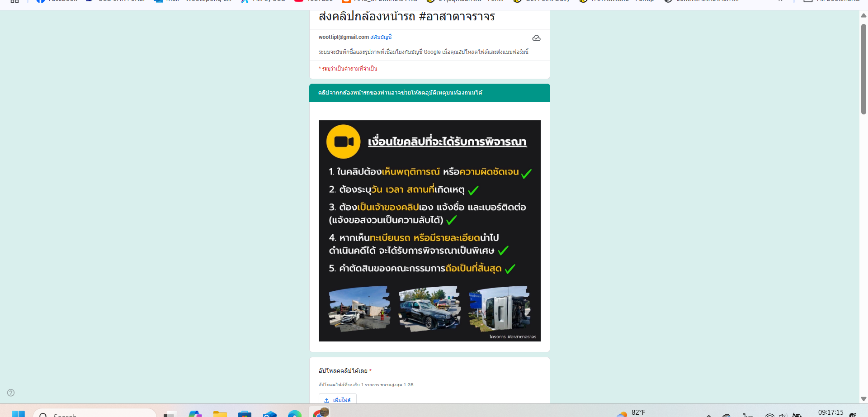This screenshot has width=868, height=417.
Task: Click the page vertical scrollbar thumb
Action: [x=863, y=68]
